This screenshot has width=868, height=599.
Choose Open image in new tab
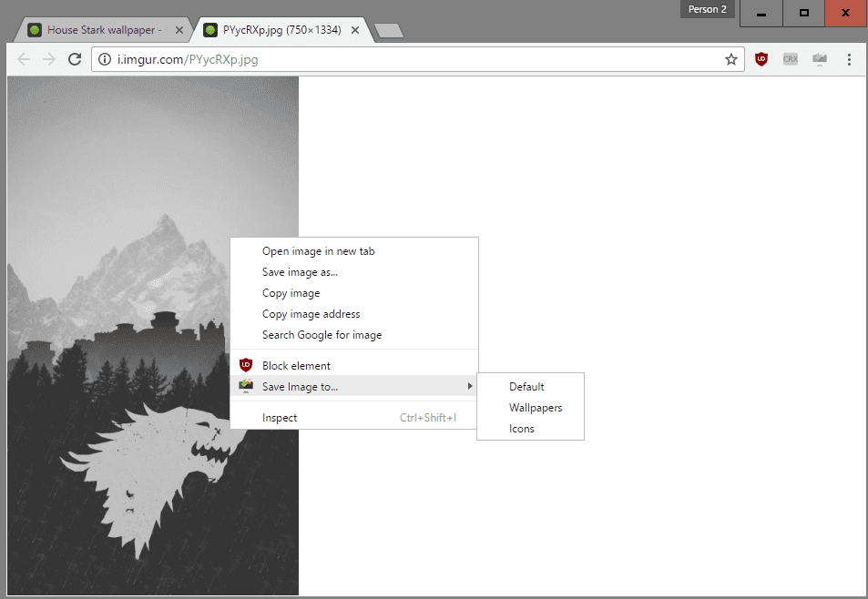(x=318, y=251)
